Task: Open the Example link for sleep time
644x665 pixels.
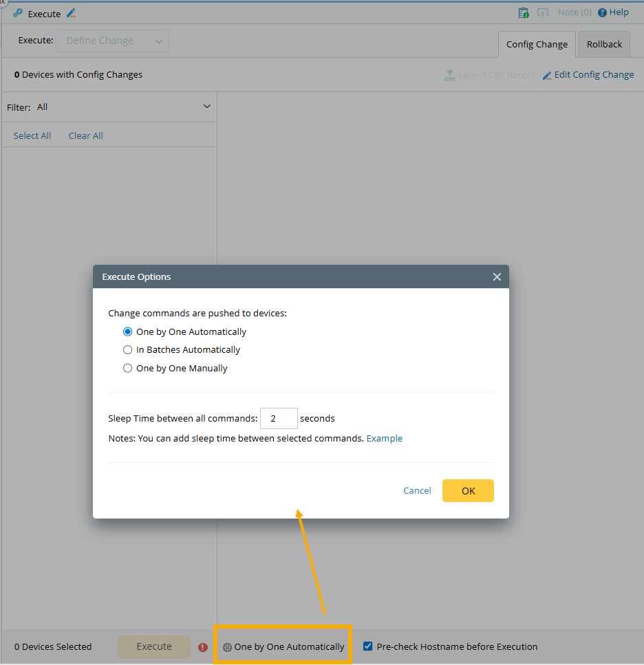Action: click(x=384, y=438)
